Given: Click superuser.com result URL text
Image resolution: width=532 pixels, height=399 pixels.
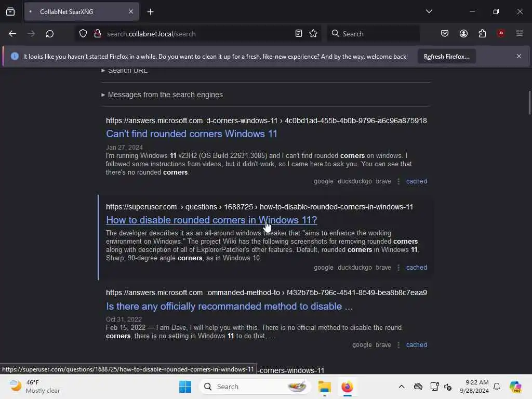Looking at the screenshot, I should 259,207.
